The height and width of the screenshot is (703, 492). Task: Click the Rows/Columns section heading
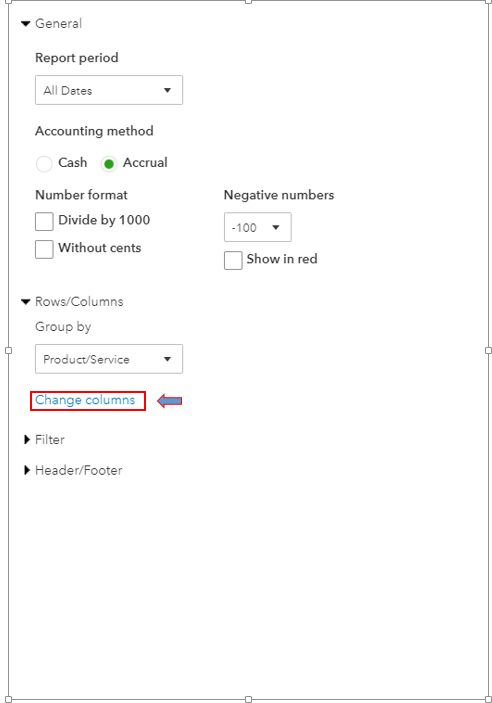(79, 302)
